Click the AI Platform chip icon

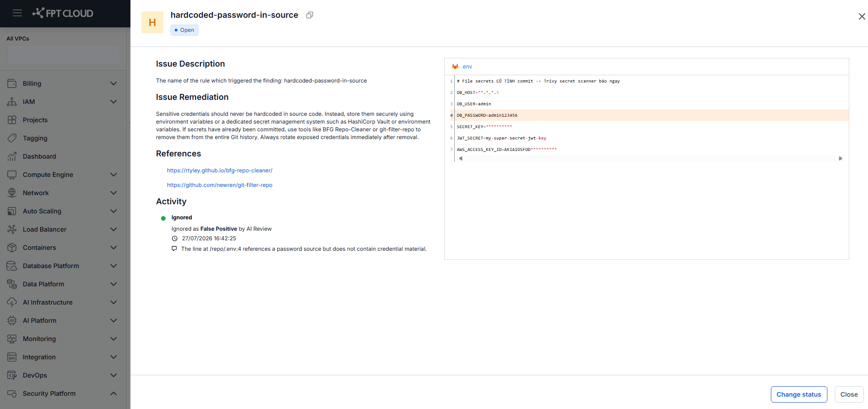pyautogui.click(x=12, y=321)
